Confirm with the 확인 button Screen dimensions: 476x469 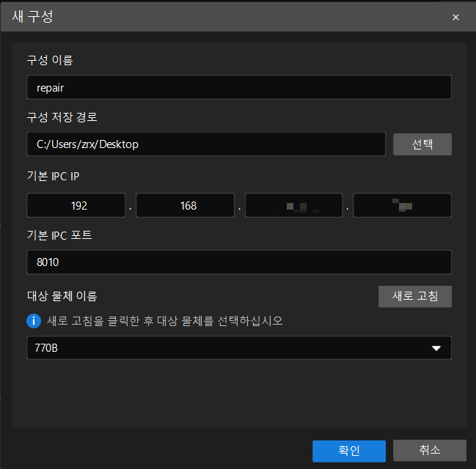(349, 451)
